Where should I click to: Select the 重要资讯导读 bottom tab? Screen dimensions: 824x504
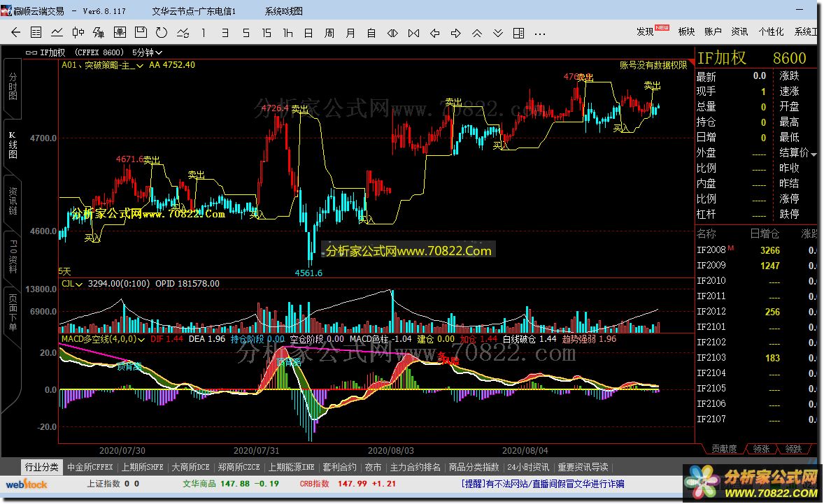pyautogui.click(x=583, y=467)
